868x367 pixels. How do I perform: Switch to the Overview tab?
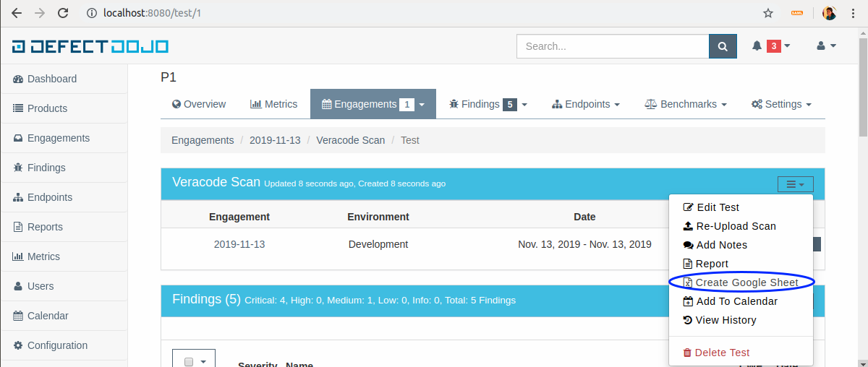tap(199, 104)
